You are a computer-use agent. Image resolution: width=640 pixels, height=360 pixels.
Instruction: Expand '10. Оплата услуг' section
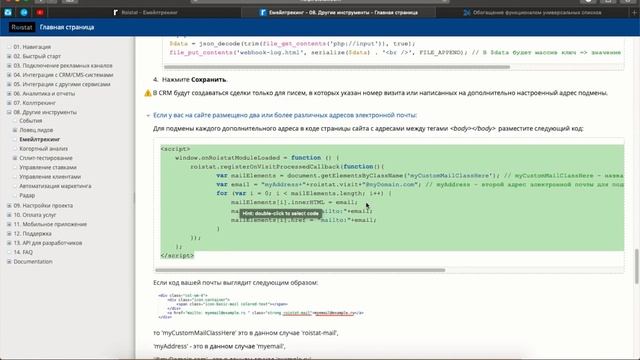[9, 215]
